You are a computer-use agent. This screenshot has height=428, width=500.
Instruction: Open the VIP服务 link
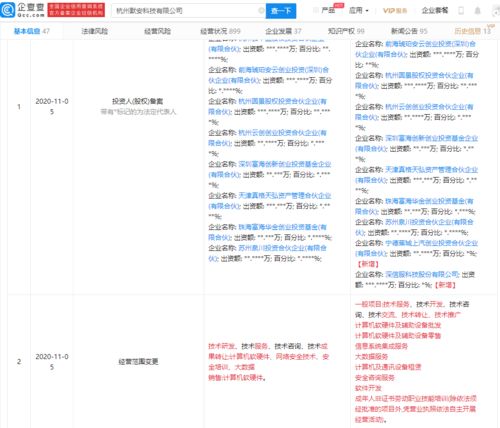pyautogui.click(x=395, y=11)
